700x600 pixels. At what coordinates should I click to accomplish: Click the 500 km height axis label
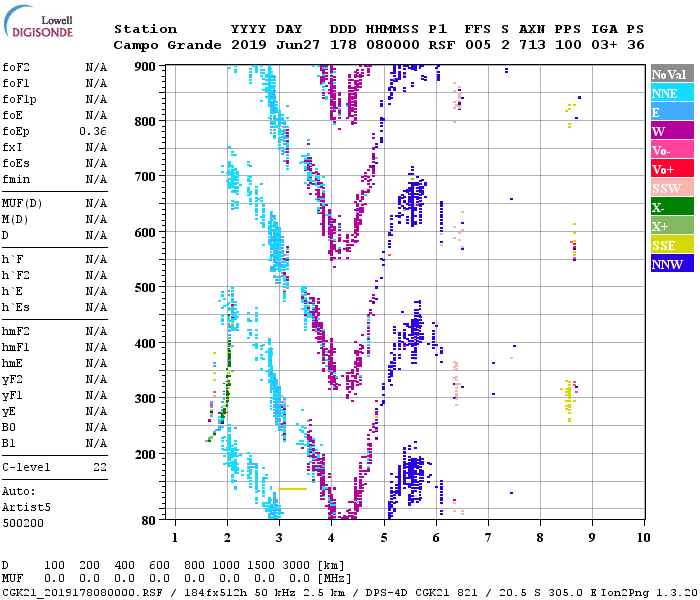(x=145, y=288)
